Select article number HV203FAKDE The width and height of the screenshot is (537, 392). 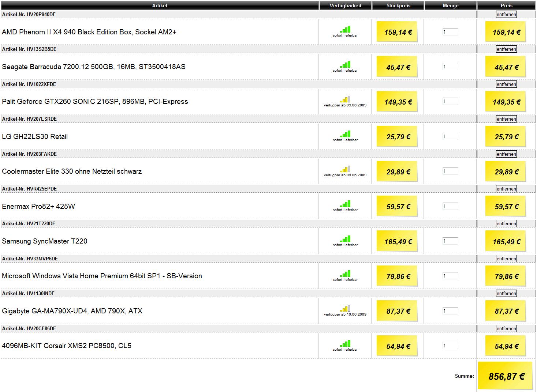42,154
